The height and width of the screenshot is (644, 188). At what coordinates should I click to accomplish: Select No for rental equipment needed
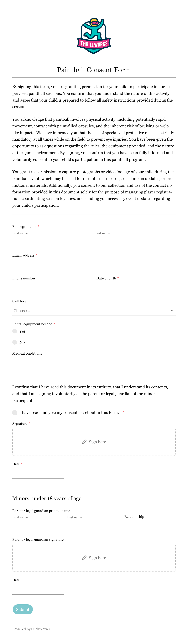pyautogui.click(x=15, y=342)
